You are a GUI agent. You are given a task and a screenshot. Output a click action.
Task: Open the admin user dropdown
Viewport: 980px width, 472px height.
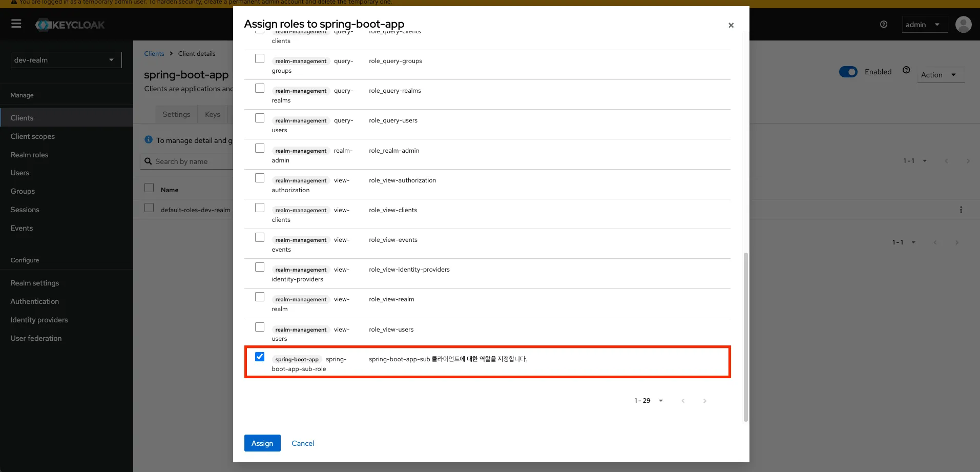pyautogui.click(x=925, y=25)
